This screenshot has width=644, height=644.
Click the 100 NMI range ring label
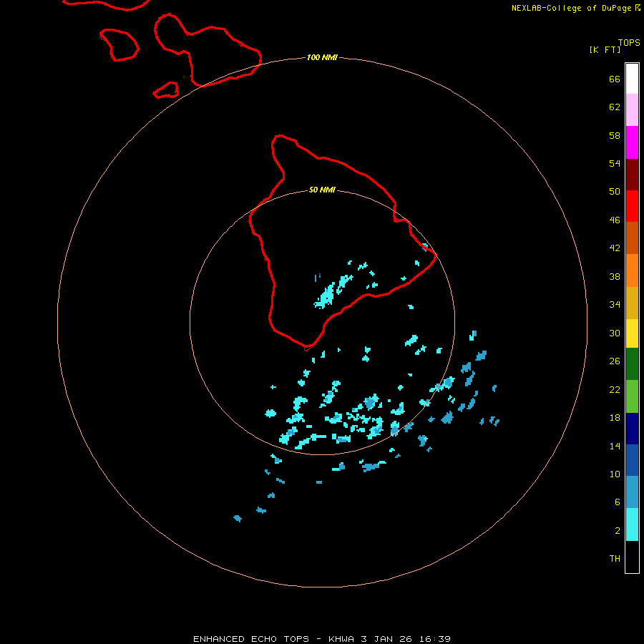[322, 57]
